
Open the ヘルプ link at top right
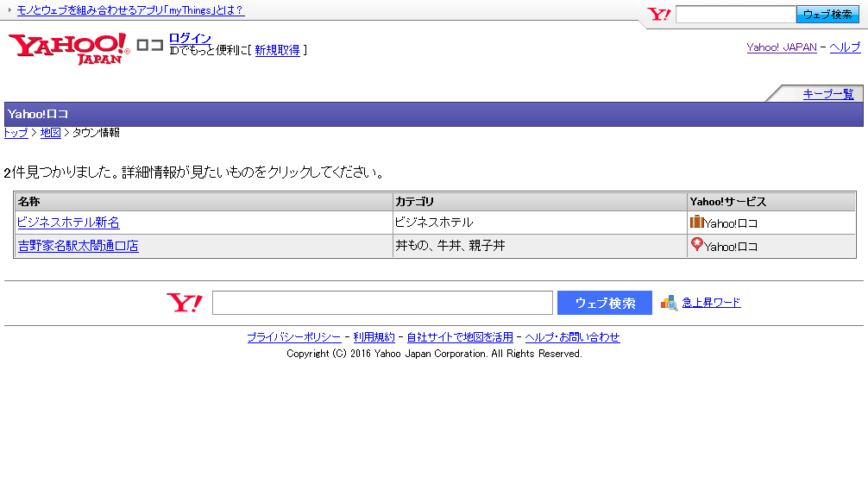coord(845,47)
